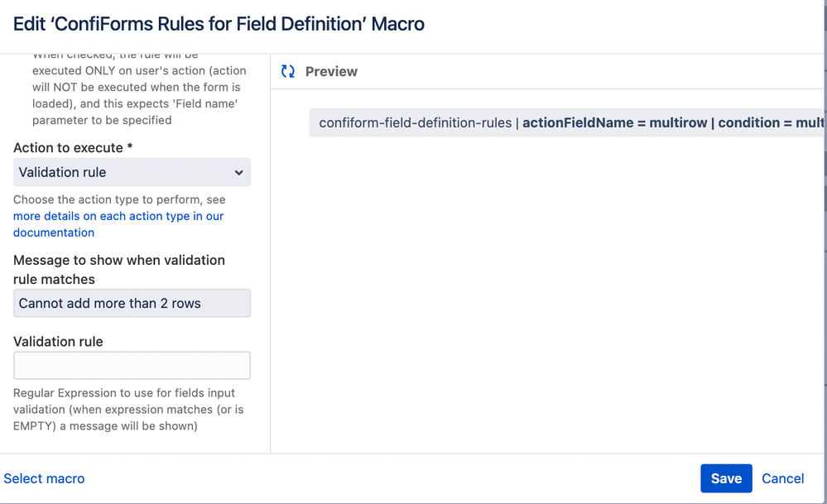Click the dropdown chevron beside 'Validation rule'
Image resolution: width=827 pixels, height=504 pixels.
click(238, 173)
